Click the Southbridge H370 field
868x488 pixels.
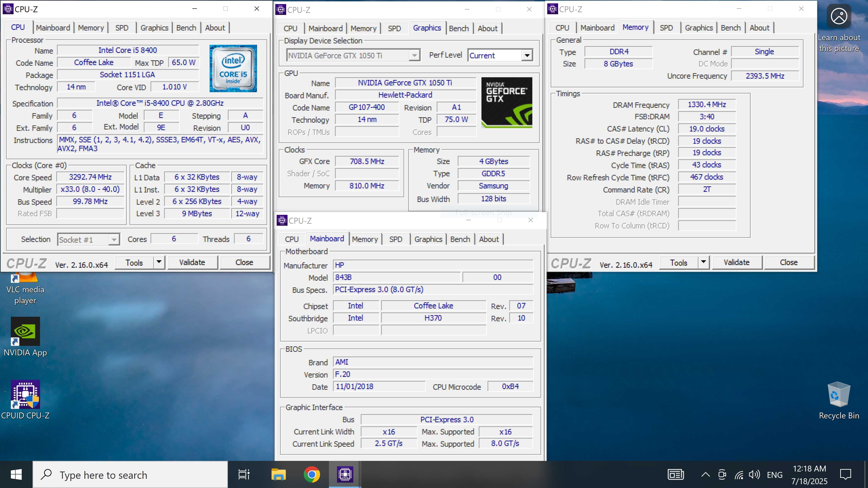[433, 318]
